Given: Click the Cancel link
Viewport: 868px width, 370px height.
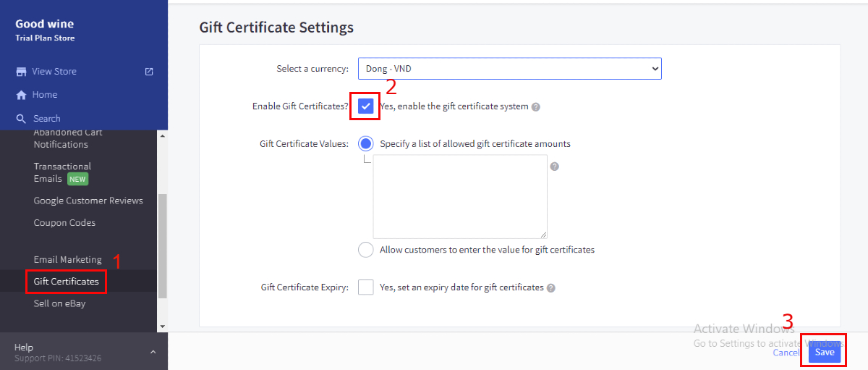Looking at the screenshot, I should (786, 353).
